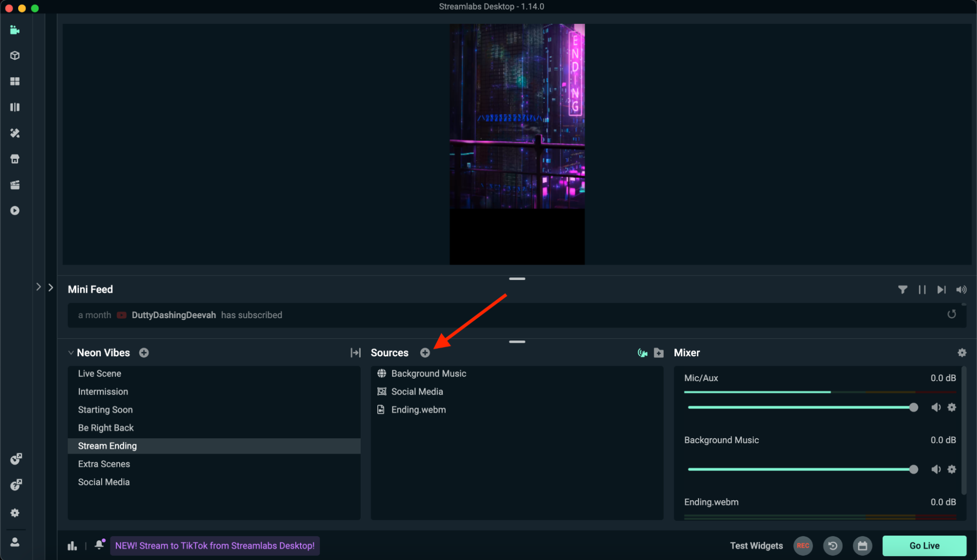
Task: Open the Layout Editor grid icon
Action: click(x=15, y=81)
